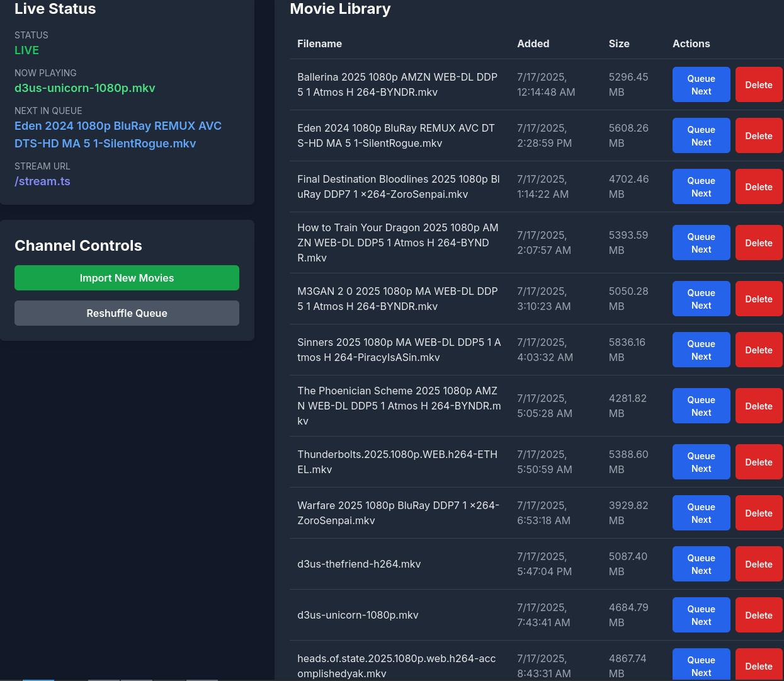Screen dimensions: 784x681
Task: Select Sinners 2025 filename cell
Action: pyautogui.click(x=399, y=350)
